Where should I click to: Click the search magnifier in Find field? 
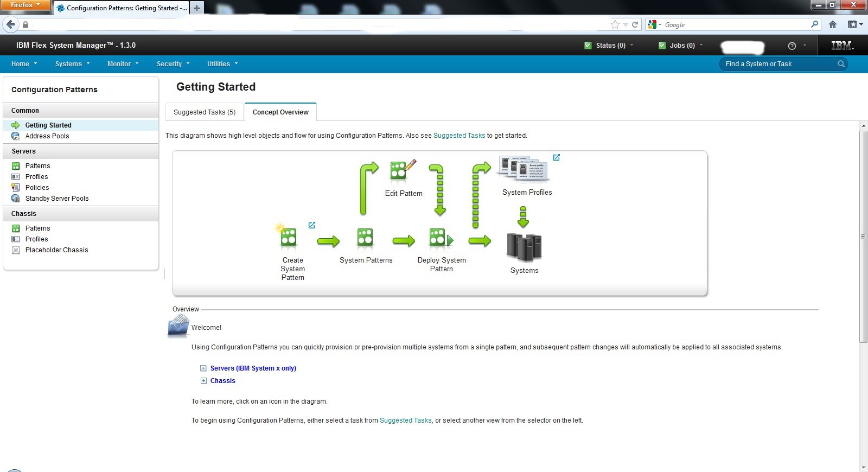click(841, 64)
